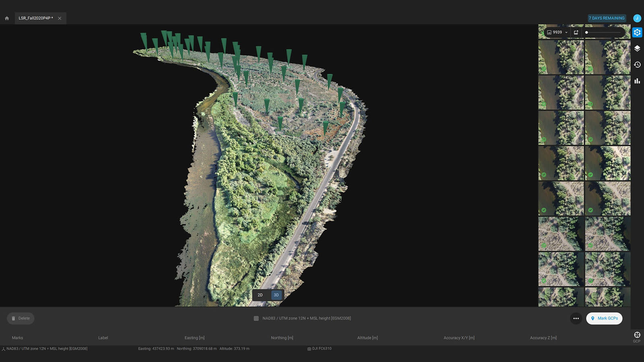Click the Mark GCPs button
The height and width of the screenshot is (362, 644).
click(604, 318)
